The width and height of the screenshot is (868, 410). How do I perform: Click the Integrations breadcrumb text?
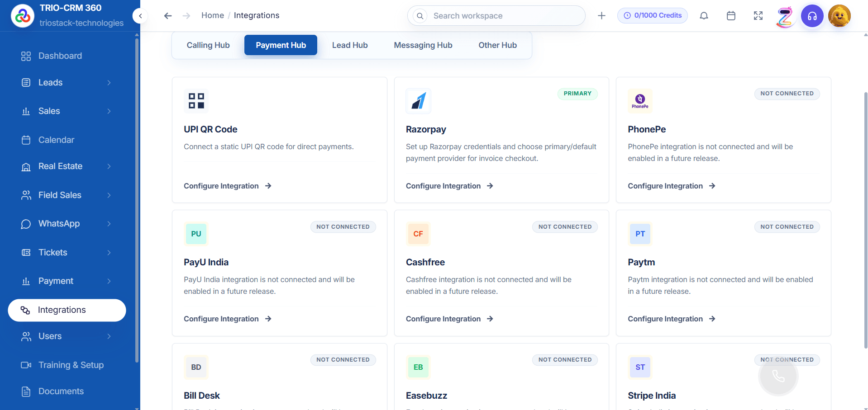[257, 15]
